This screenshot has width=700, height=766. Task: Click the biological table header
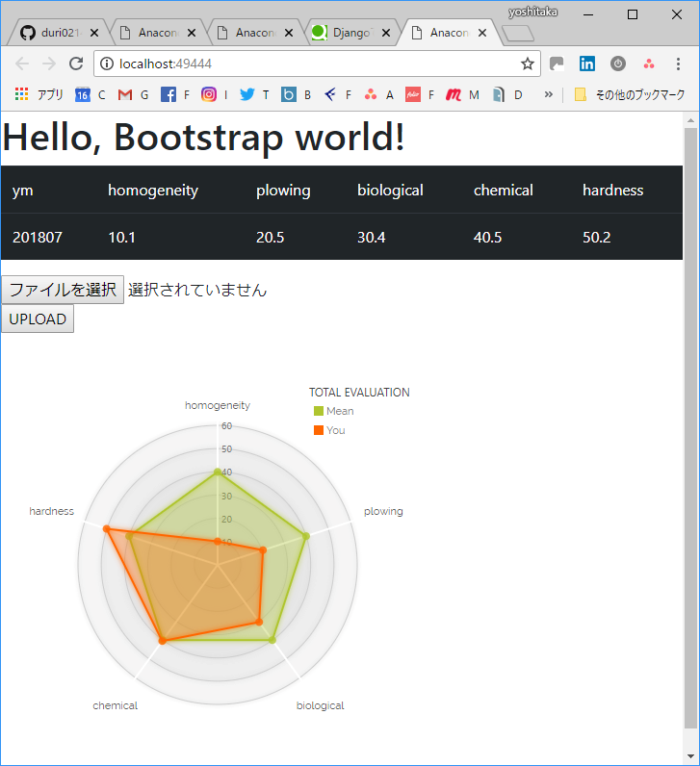click(390, 190)
